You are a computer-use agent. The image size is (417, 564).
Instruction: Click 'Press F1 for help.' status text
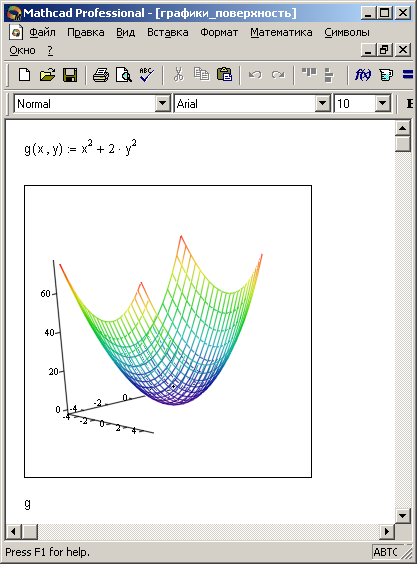pos(47,552)
